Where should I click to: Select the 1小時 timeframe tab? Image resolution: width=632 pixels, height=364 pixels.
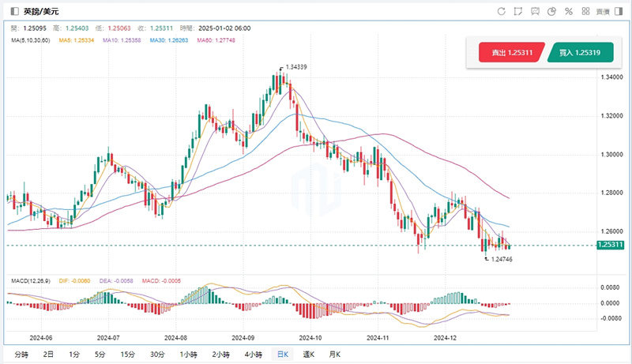point(190,354)
